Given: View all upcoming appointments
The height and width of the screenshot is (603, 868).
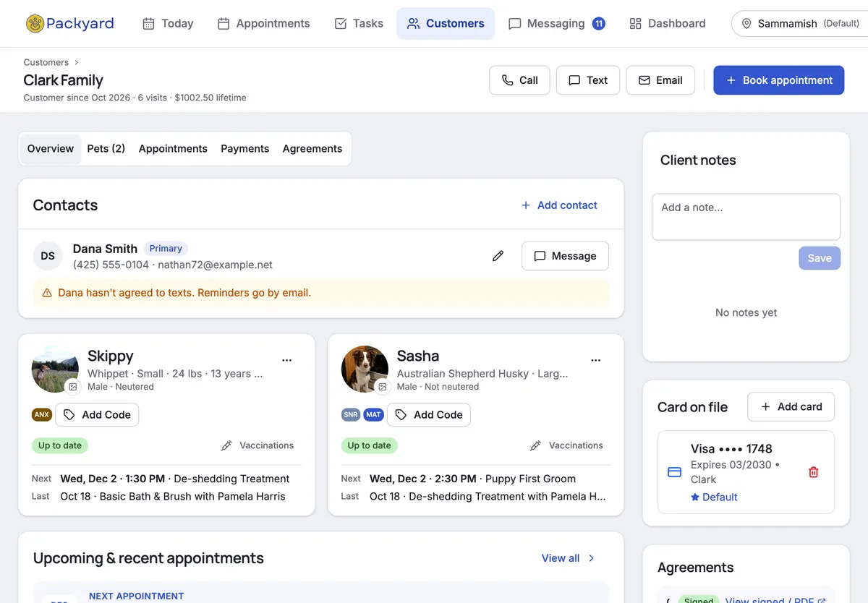Looking at the screenshot, I should [x=569, y=558].
